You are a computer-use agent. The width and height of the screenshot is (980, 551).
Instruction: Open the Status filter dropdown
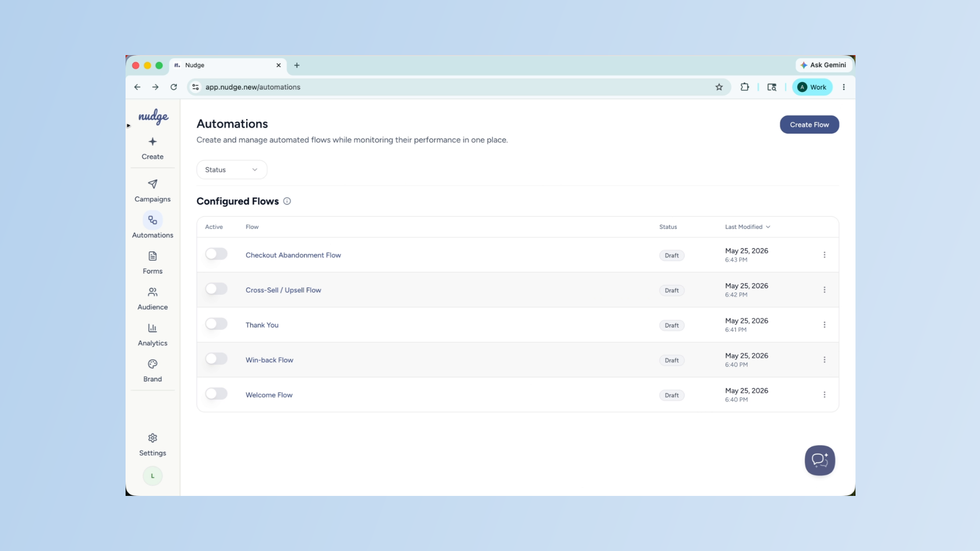coord(232,170)
